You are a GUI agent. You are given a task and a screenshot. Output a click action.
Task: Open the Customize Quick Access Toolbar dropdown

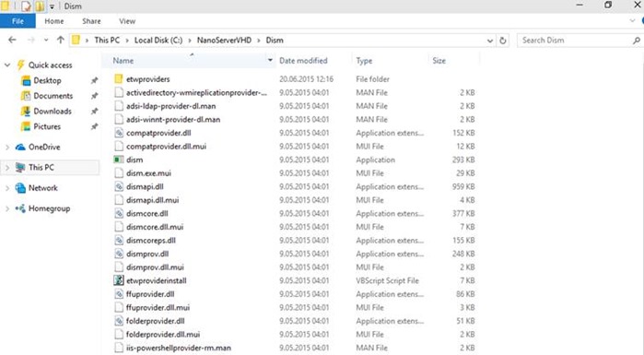tap(52, 6)
